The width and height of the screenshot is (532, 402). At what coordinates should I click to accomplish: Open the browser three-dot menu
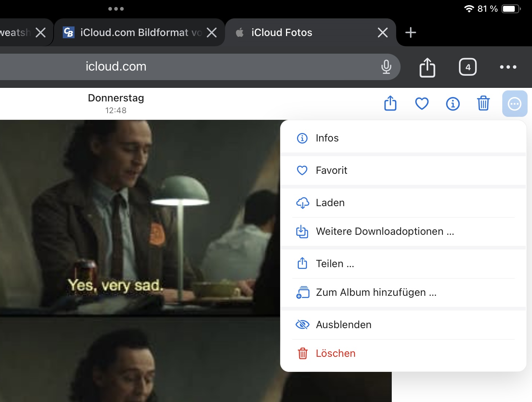click(508, 67)
